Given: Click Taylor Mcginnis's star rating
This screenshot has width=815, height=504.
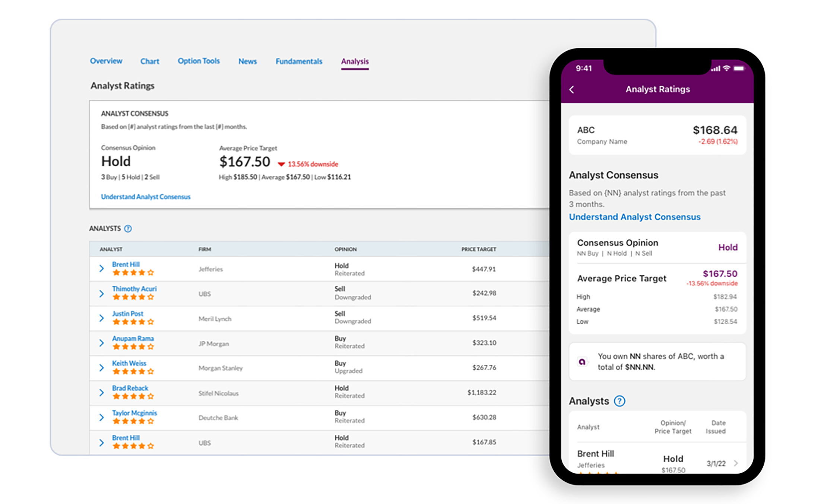Looking at the screenshot, I should (132, 421).
